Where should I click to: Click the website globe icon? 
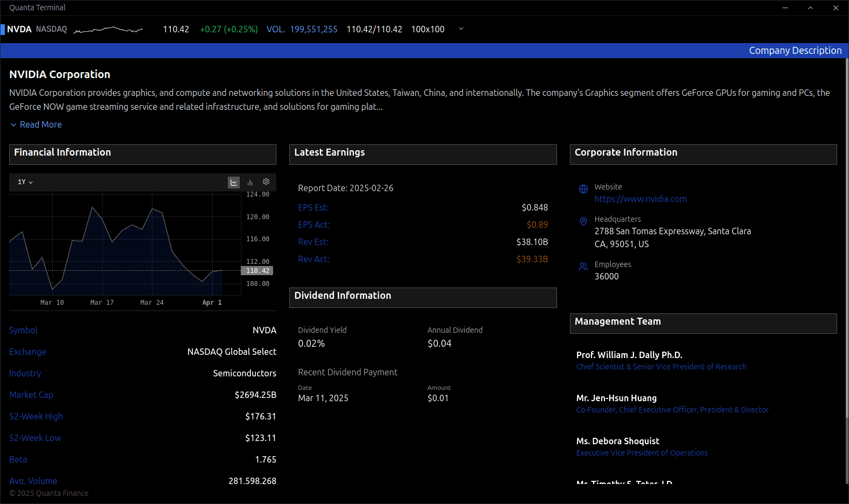(x=583, y=189)
